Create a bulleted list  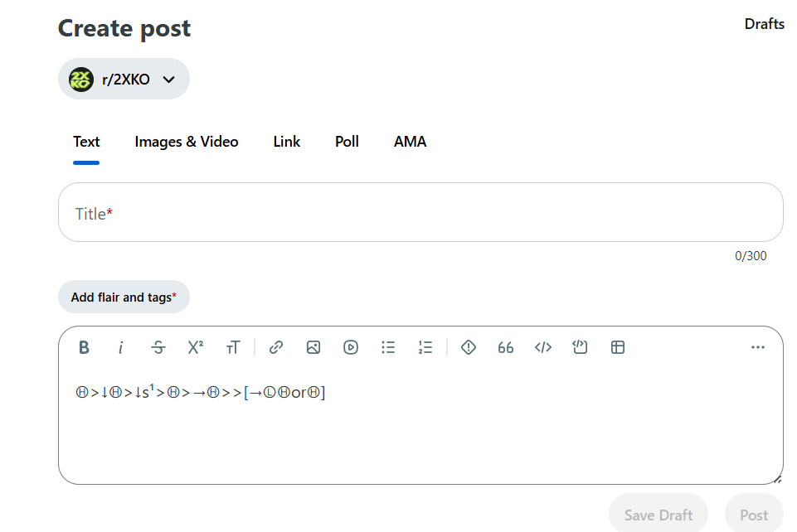pos(387,347)
